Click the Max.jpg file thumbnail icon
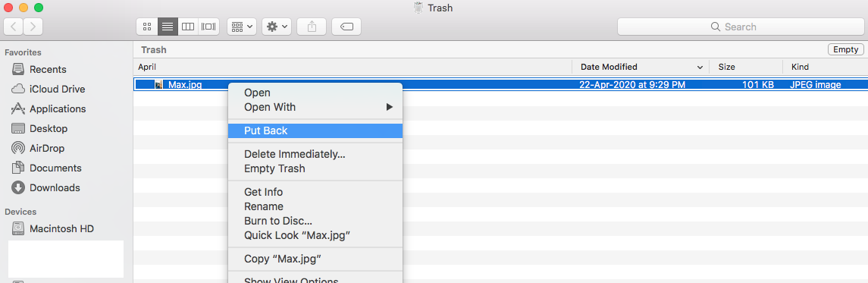Image resolution: width=868 pixels, height=283 pixels. 159,85
